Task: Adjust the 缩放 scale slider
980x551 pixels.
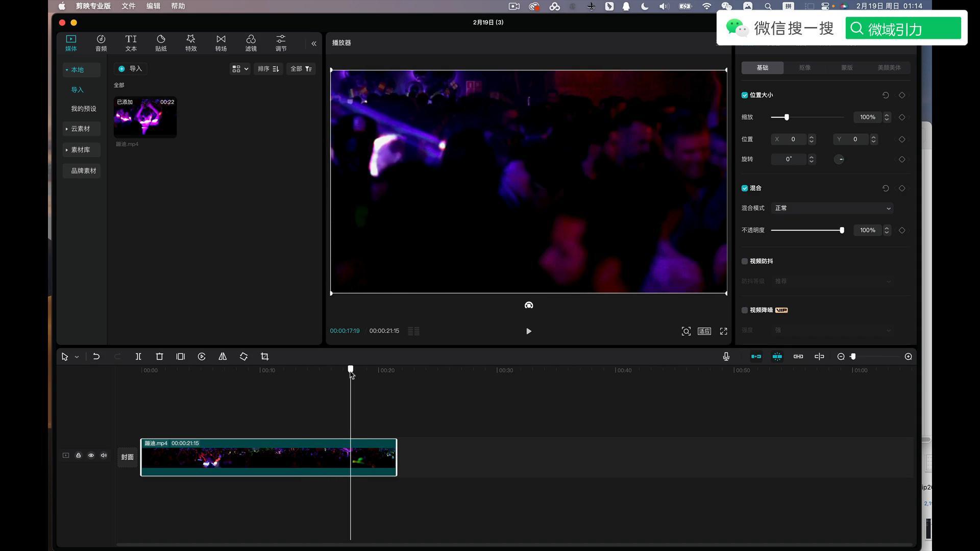Action: tap(787, 117)
